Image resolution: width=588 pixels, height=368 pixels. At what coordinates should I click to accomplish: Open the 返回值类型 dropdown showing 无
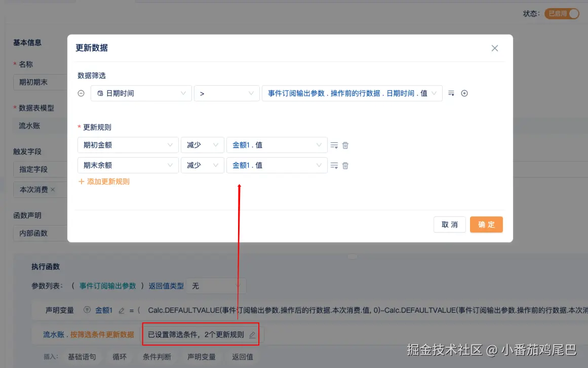216,286
